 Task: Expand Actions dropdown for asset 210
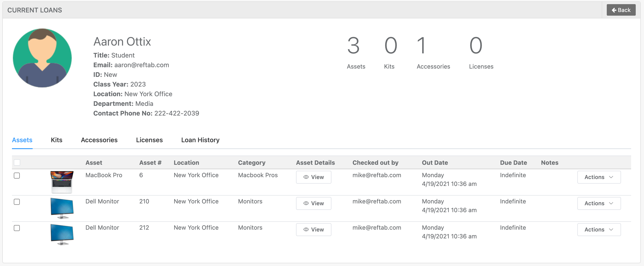pyautogui.click(x=598, y=203)
